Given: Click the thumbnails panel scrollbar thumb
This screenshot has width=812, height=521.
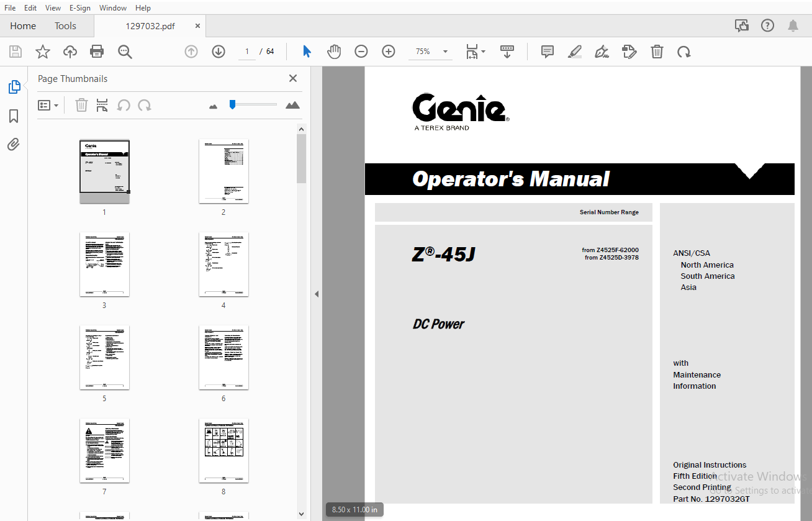Looking at the screenshot, I should (x=302, y=158).
